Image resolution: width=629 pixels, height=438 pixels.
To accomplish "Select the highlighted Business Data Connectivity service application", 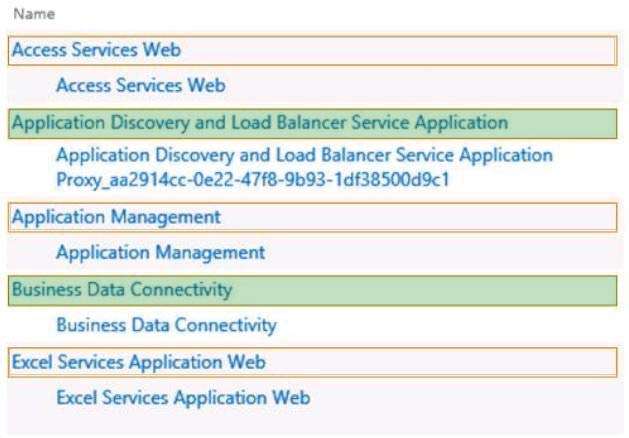I will pyautogui.click(x=312, y=291).
